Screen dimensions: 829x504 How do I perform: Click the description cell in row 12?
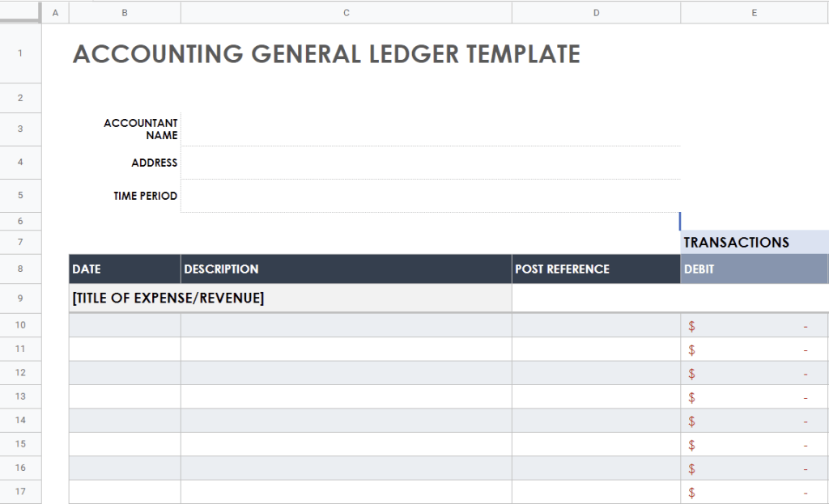pyautogui.click(x=346, y=373)
